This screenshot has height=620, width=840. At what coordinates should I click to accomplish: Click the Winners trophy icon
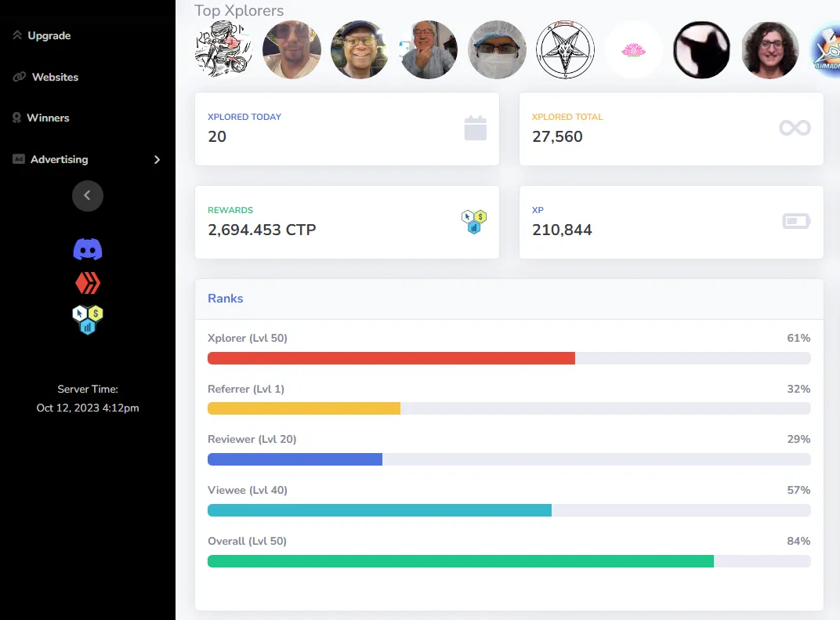[17, 118]
